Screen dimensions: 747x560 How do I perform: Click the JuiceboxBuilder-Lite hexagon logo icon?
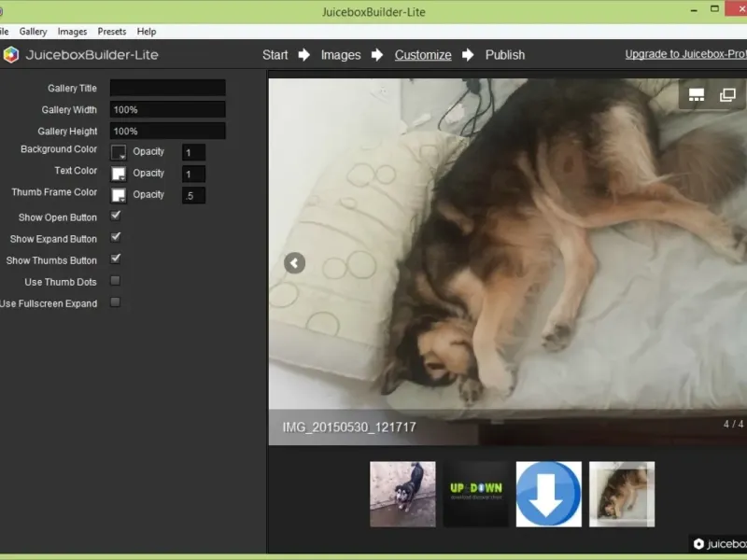pos(11,55)
